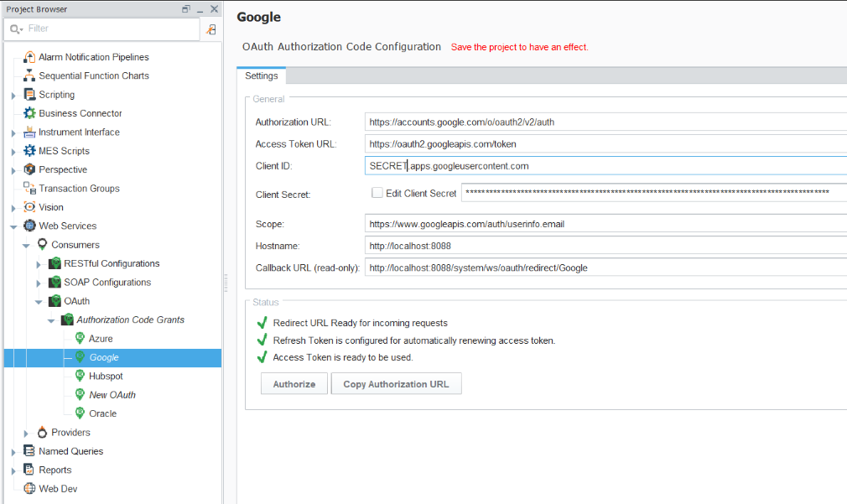Click the Sequential Function Charts icon
This screenshot has height=504, width=847.
tap(29, 75)
